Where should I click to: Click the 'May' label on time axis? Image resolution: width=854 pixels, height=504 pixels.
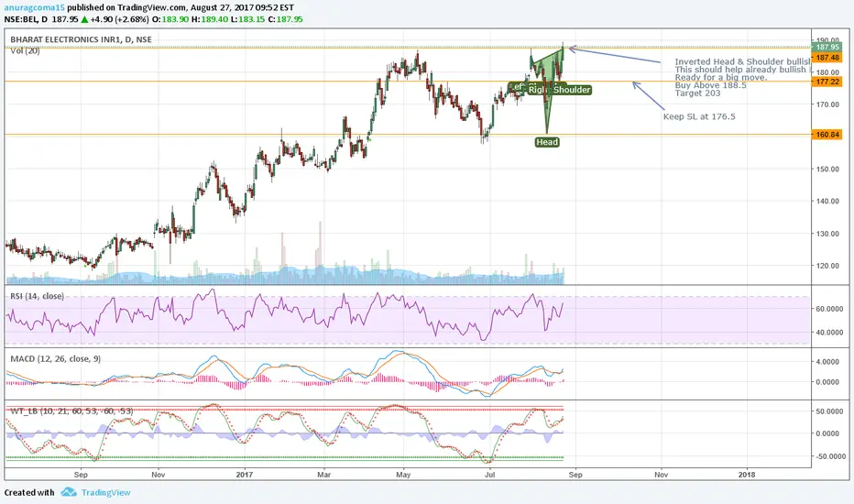tap(403, 475)
